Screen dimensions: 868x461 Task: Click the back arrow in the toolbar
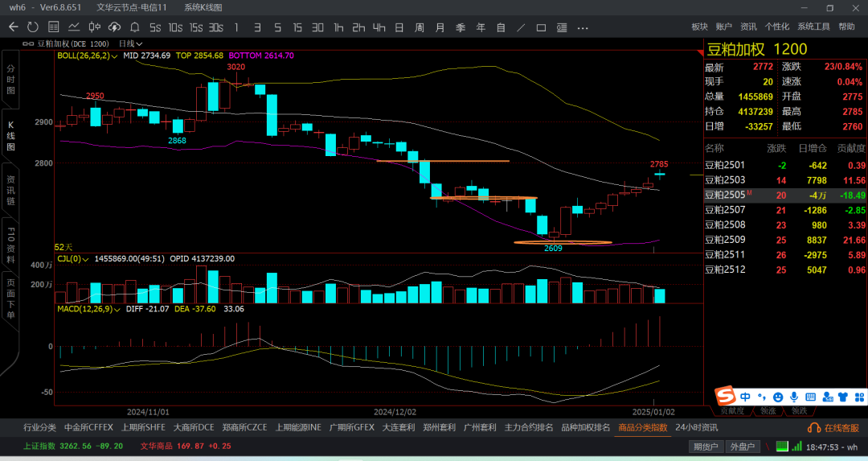13,27
